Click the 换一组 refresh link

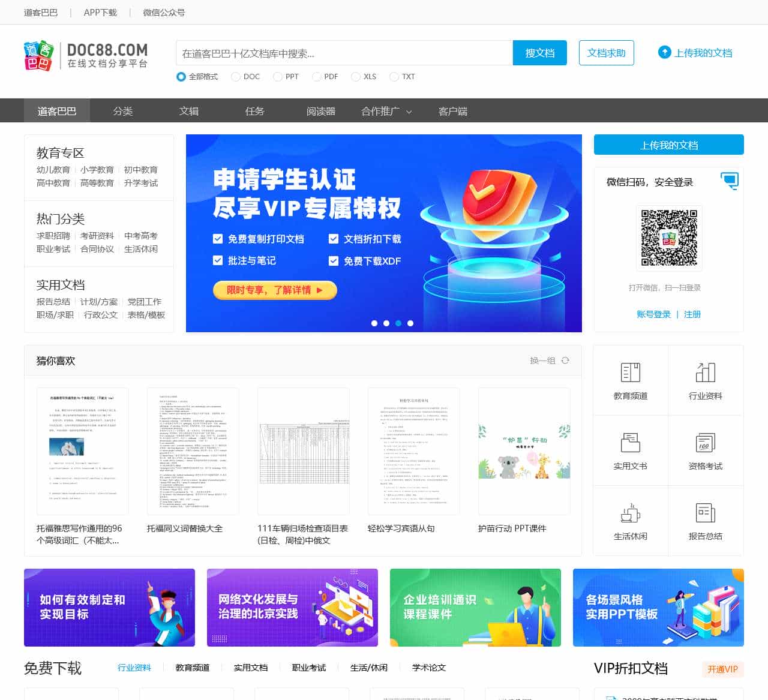(x=542, y=360)
